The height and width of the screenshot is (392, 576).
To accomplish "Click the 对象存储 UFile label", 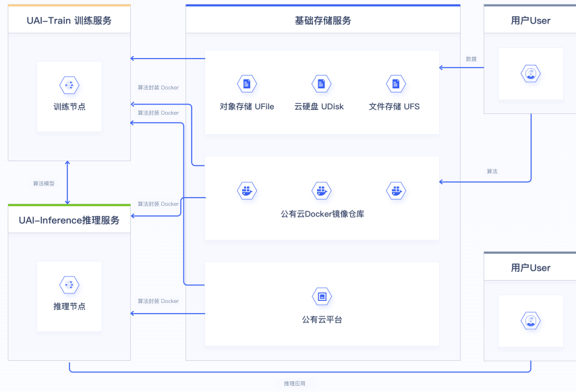I will click(x=247, y=107).
